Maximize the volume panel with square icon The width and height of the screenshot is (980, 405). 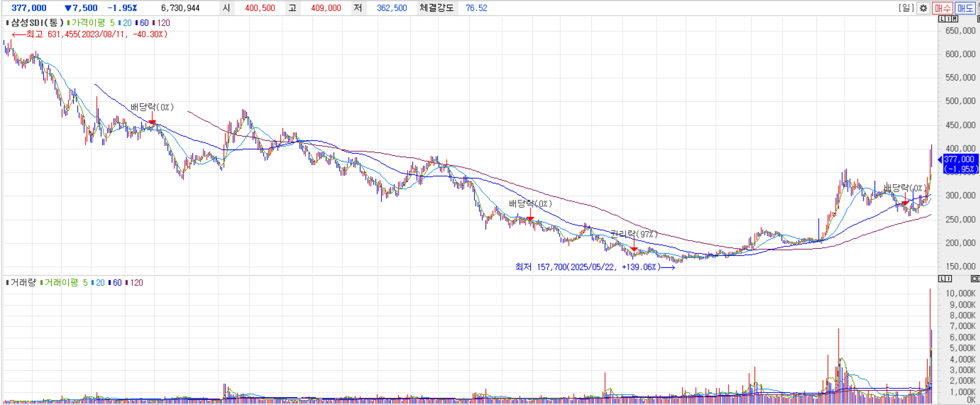pos(975,279)
